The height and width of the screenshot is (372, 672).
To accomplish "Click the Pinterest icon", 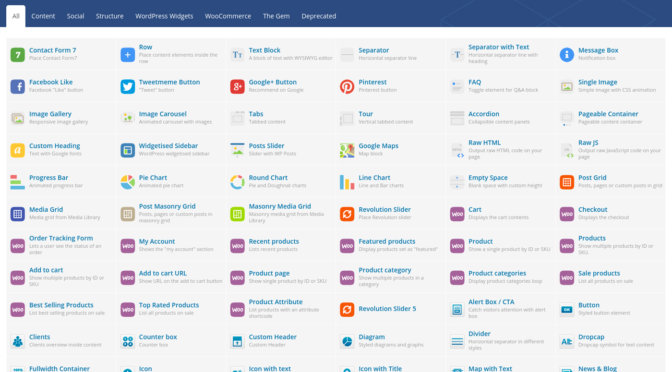I will (x=347, y=87).
